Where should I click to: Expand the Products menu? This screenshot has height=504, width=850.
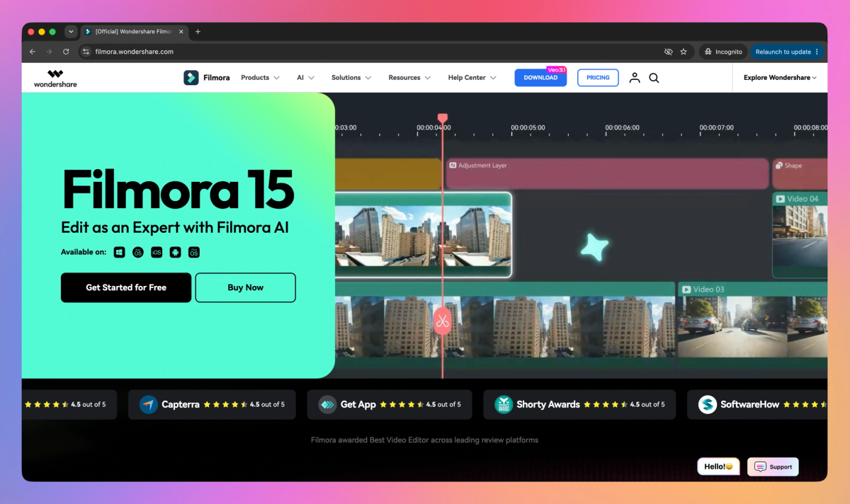[260, 78]
